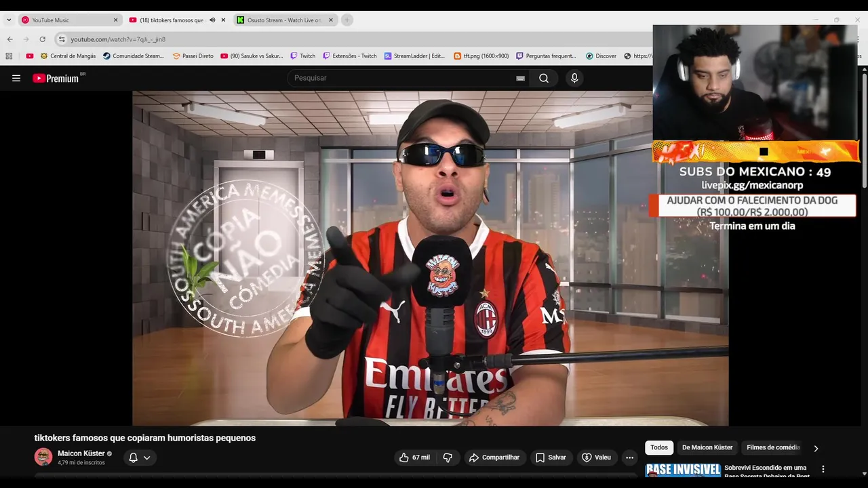Expand the tab search chevron
Viewport: 868px width, 488px height.
pyautogui.click(x=9, y=20)
